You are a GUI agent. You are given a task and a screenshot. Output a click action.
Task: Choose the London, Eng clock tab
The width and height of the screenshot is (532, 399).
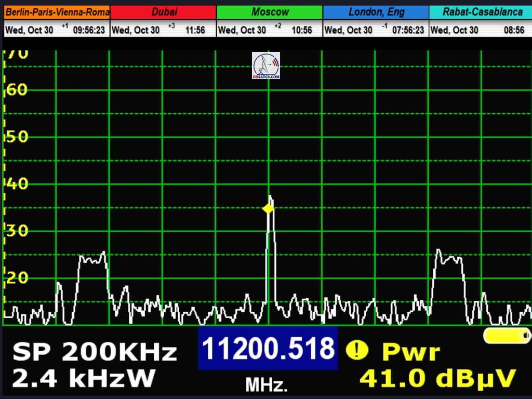(x=376, y=12)
